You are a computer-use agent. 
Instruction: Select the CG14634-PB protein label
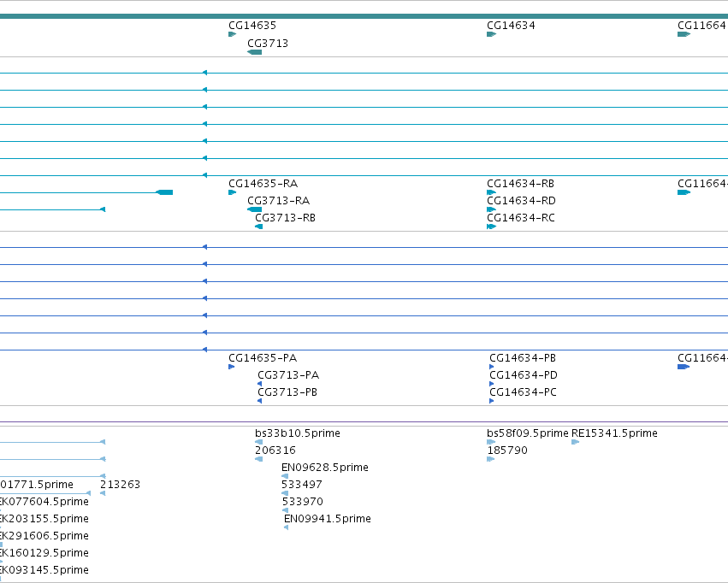(523, 358)
